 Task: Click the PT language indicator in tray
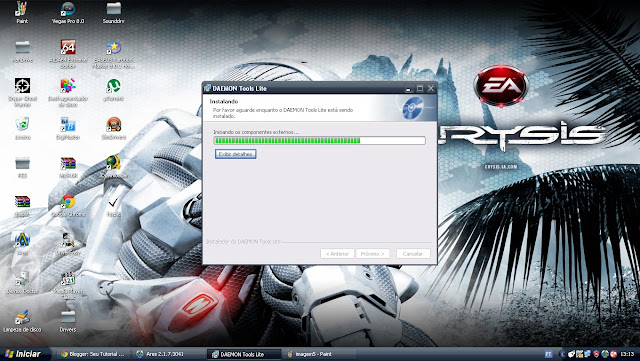549,354
